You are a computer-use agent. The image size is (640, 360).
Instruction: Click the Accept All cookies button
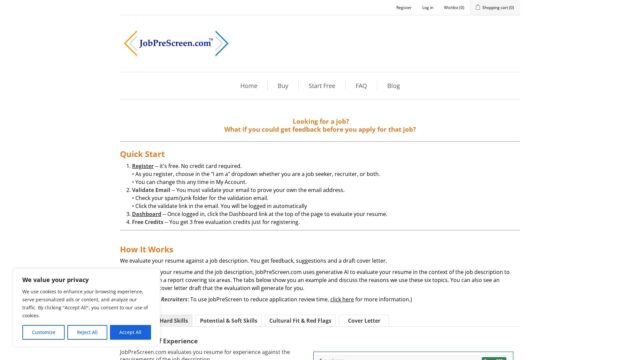(x=130, y=332)
